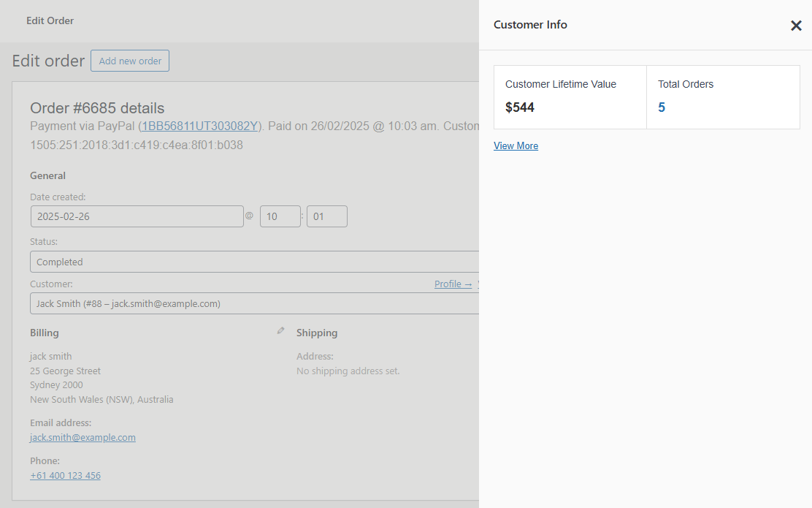Click the Sydney 2000 address line

pos(56,385)
